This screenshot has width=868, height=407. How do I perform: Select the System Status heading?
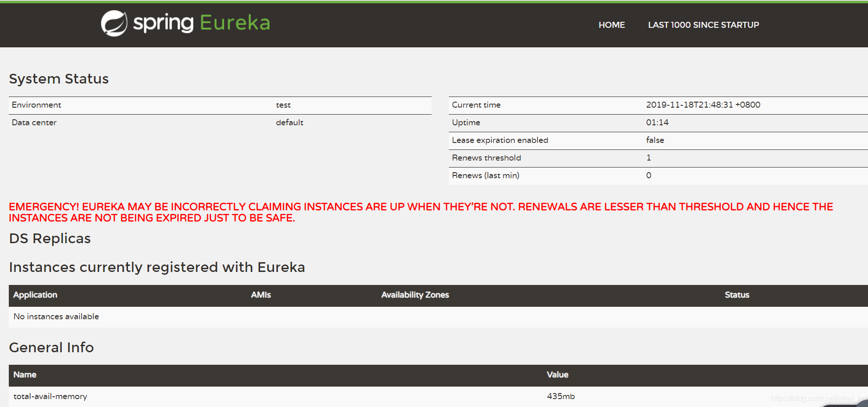click(x=59, y=78)
